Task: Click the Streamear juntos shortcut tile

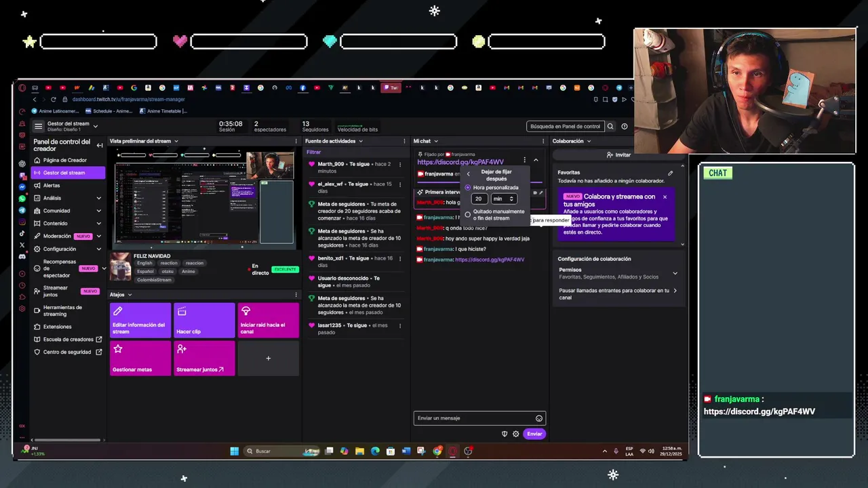Action: (x=204, y=358)
